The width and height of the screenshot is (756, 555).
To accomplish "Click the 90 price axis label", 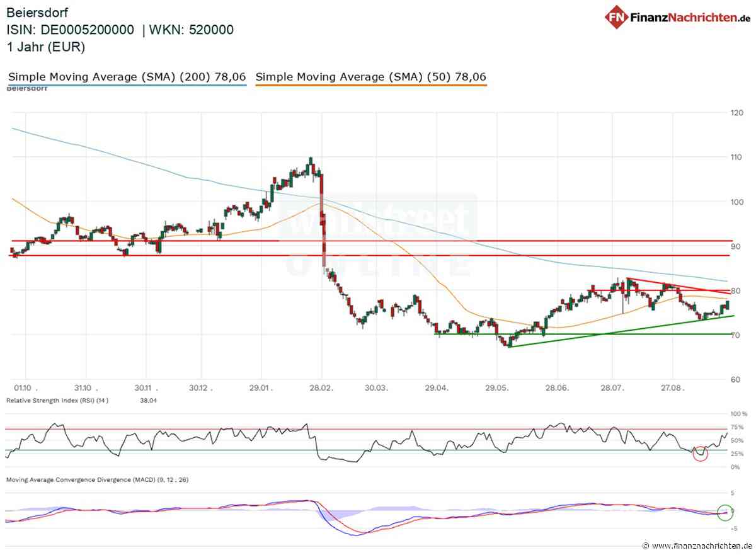I will click(x=734, y=246).
